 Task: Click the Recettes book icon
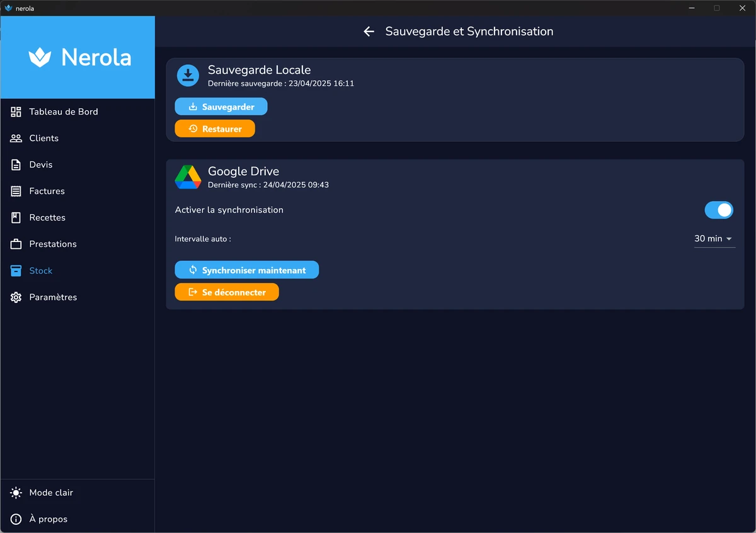point(16,217)
